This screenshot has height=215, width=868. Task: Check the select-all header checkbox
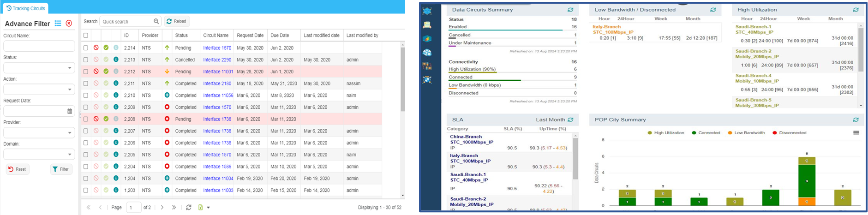(x=86, y=36)
